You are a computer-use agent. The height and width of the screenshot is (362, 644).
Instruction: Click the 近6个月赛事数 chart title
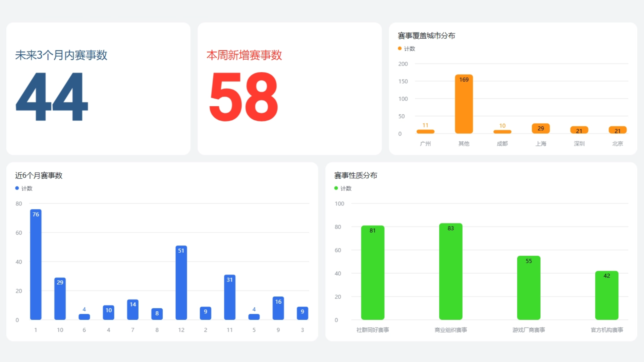click(39, 175)
